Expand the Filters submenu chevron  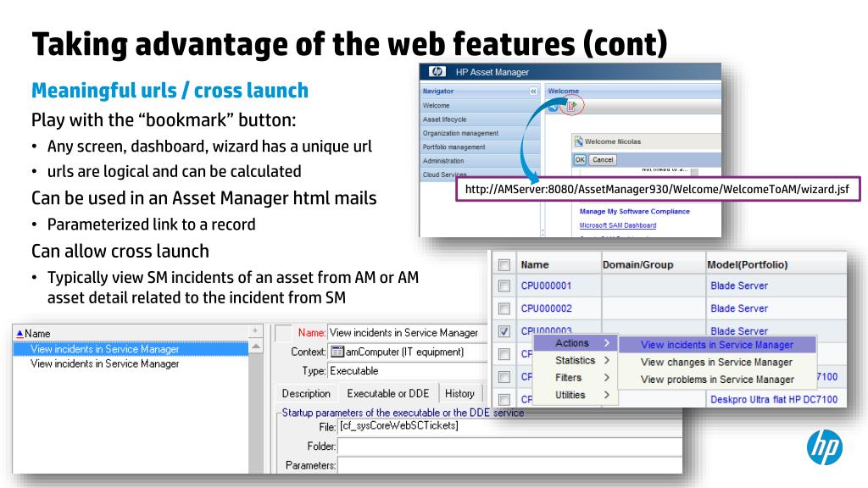(x=607, y=377)
